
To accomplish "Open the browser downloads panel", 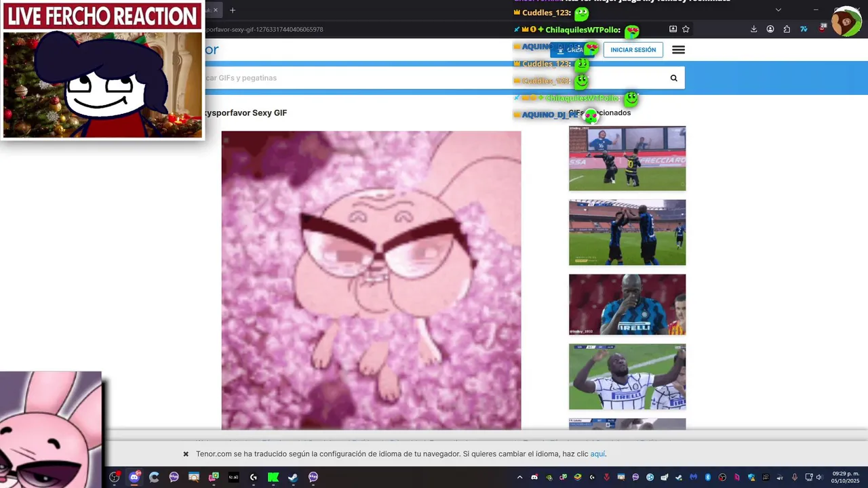I will coord(753,29).
